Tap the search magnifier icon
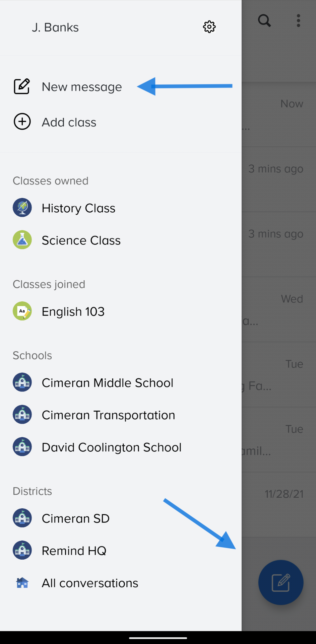Viewport: 316px width, 644px height. (264, 21)
